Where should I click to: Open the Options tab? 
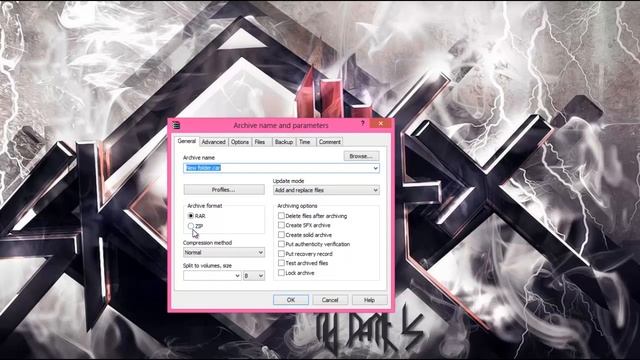pyautogui.click(x=240, y=142)
